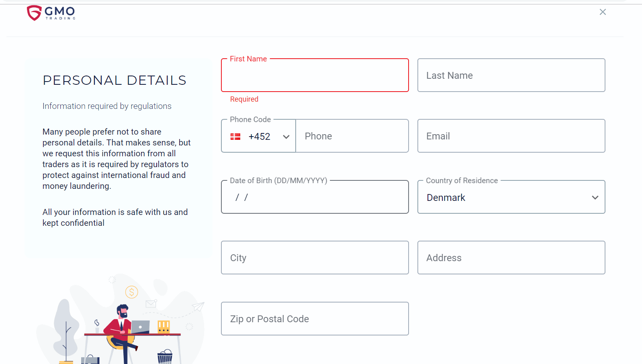Click the Email input field

[x=511, y=136]
